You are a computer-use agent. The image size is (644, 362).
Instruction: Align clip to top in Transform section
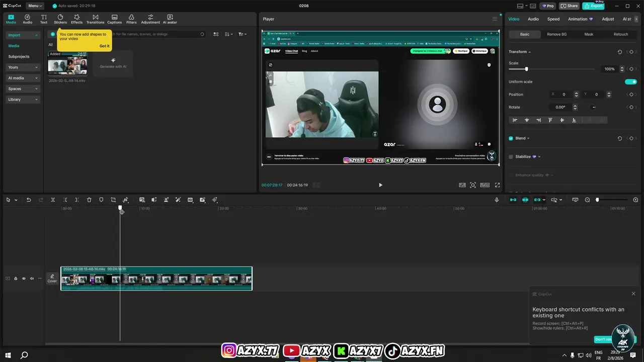pos(550,120)
